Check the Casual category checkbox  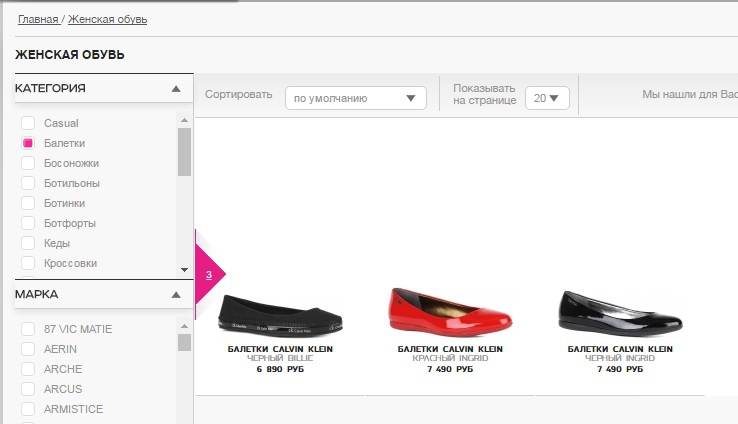[28, 123]
